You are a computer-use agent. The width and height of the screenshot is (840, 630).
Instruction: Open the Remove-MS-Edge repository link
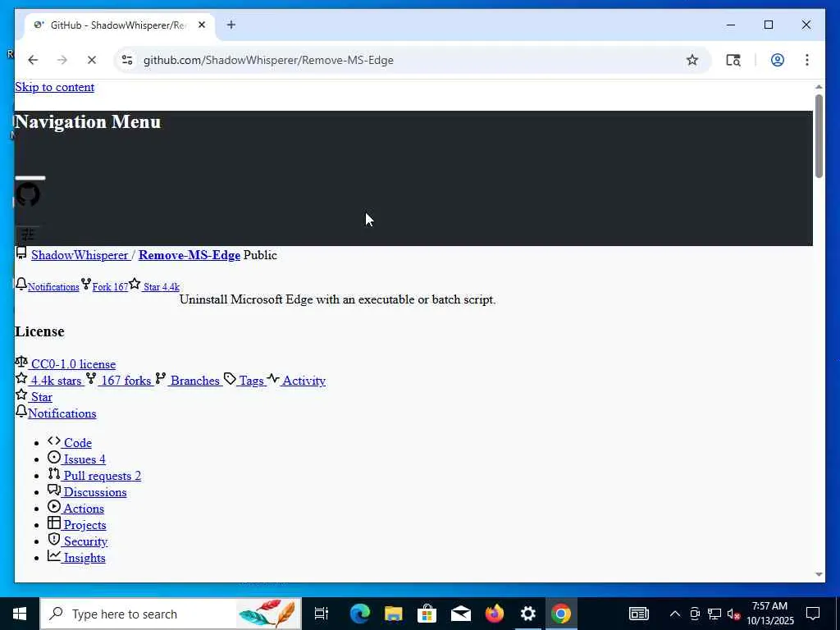tap(189, 255)
